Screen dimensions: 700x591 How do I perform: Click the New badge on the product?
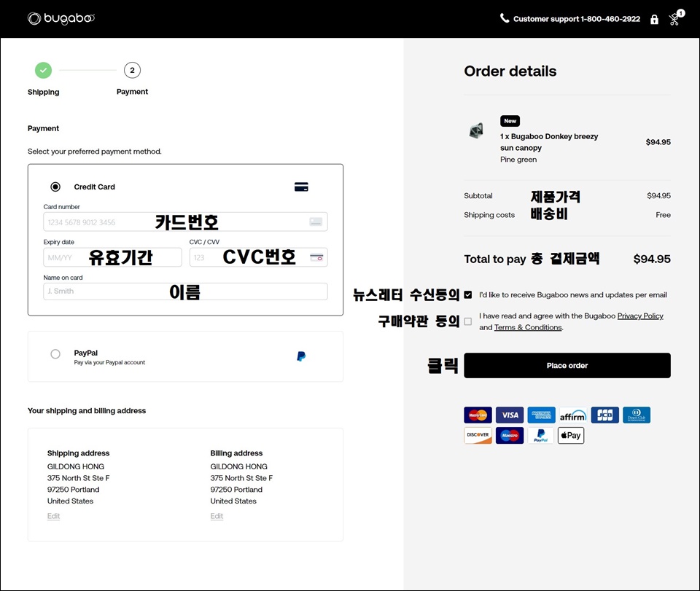click(510, 121)
